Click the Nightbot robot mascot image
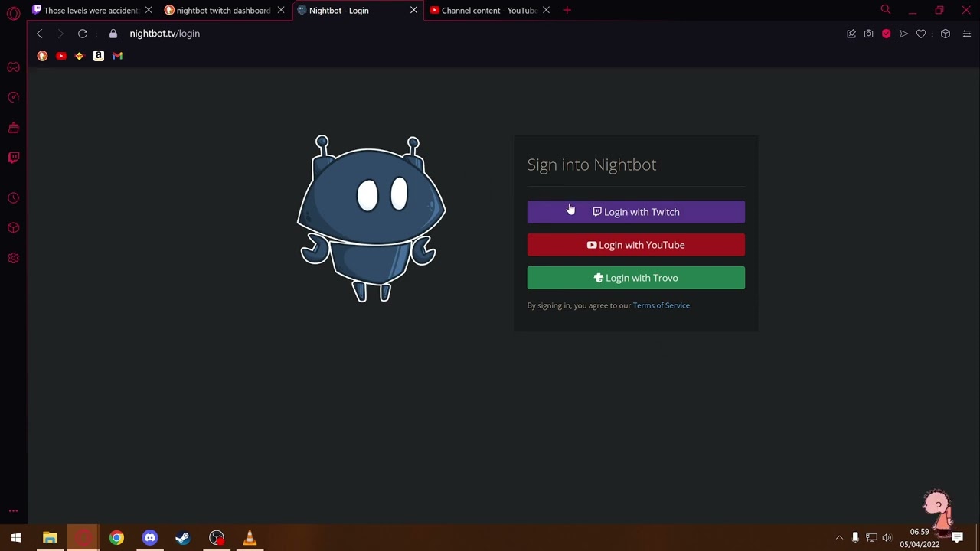Screen dimensions: 980x551 (371, 219)
